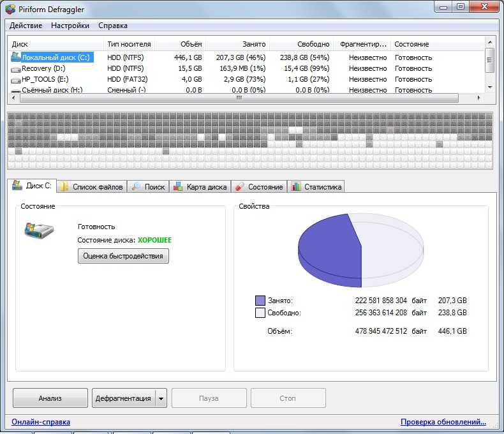Click the 222 581 858 304 bytes value
The image size is (504, 434).
tap(381, 301)
